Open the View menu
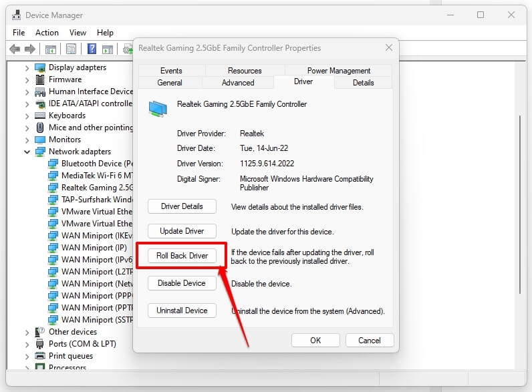532x392 pixels. tap(78, 33)
